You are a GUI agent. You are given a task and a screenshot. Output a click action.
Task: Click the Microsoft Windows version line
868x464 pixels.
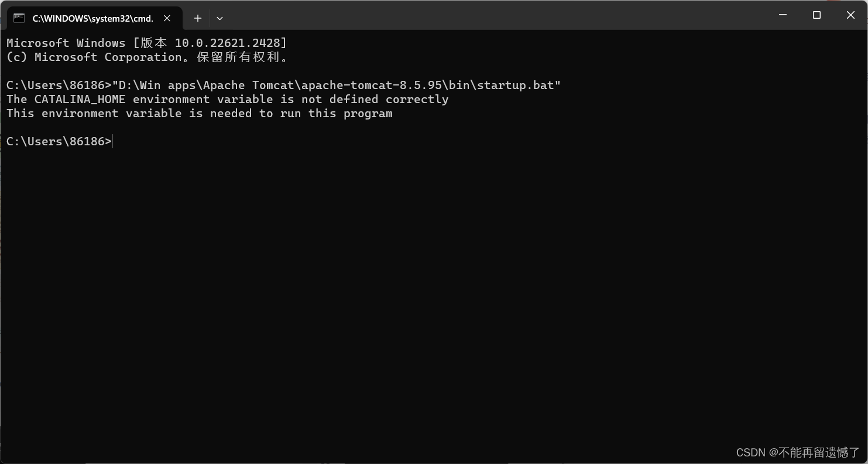click(x=147, y=43)
